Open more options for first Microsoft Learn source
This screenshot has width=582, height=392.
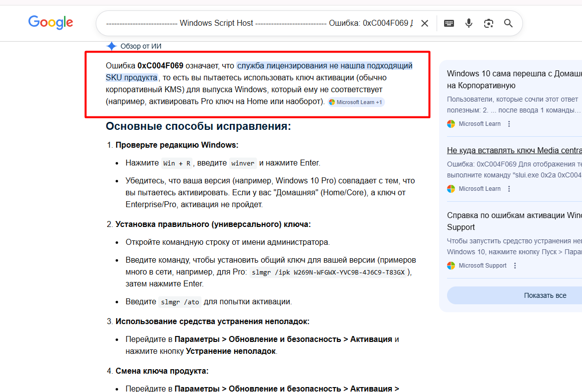pos(509,124)
